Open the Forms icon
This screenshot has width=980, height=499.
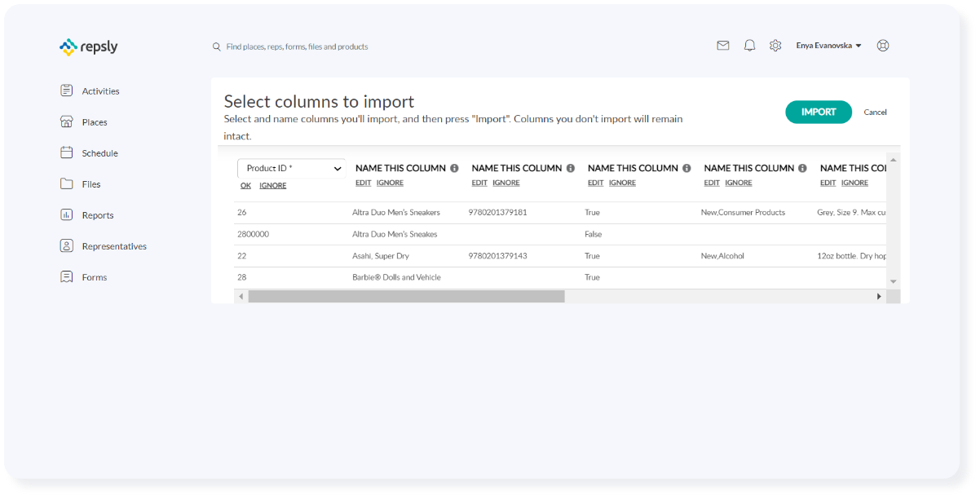[x=66, y=276]
